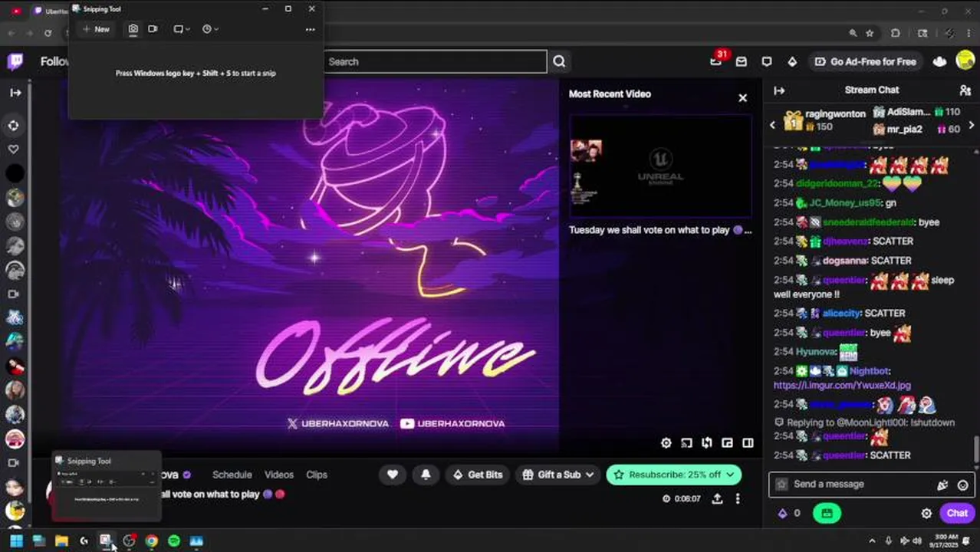Open chat community users list
The width and height of the screenshot is (980, 552).
[965, 90]
